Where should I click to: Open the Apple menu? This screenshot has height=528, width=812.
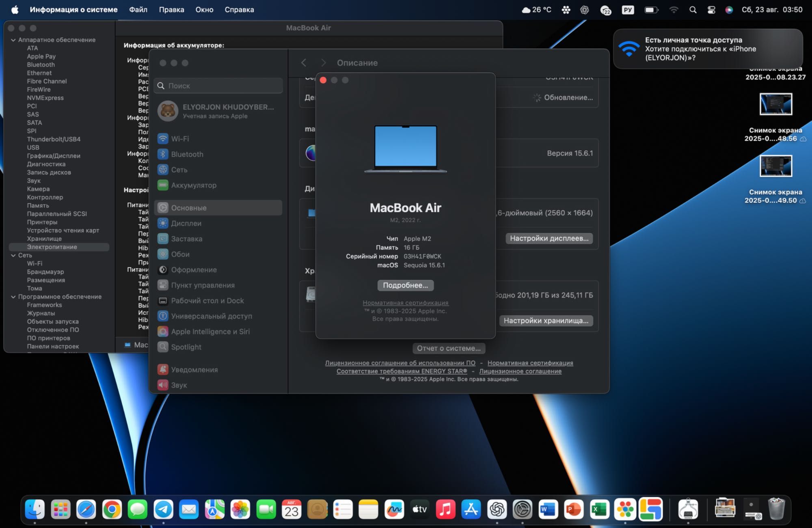click(x=15, y=10)
